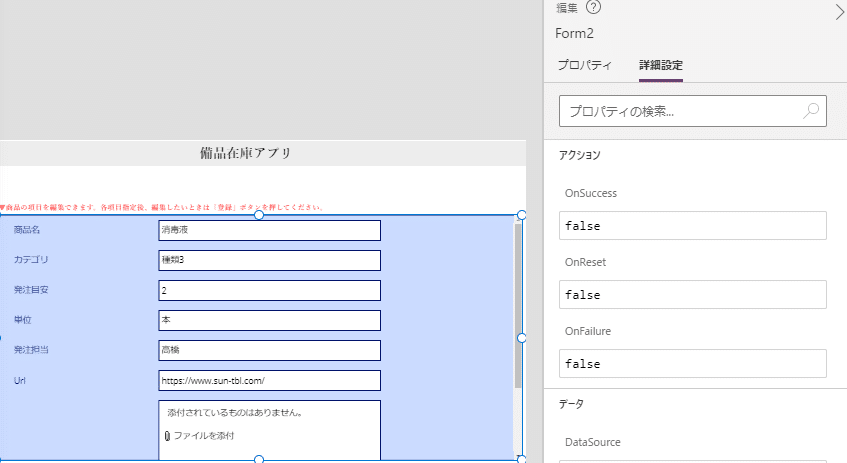The image size is (847, 463).
Task: Click the アクション section heading
Action: [580, 155]
